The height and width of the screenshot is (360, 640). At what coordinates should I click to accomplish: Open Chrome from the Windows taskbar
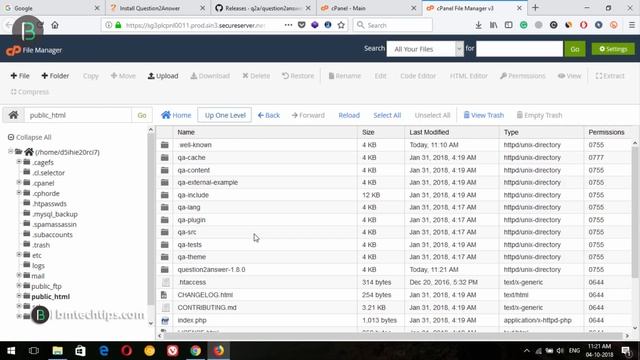pyautogui.click(x=196, y=351)
